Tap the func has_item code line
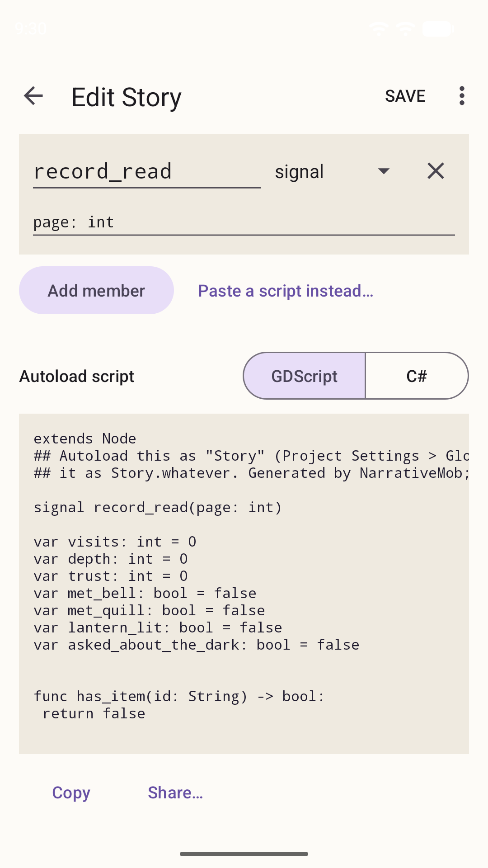488x868 pixels. point(179,697)
